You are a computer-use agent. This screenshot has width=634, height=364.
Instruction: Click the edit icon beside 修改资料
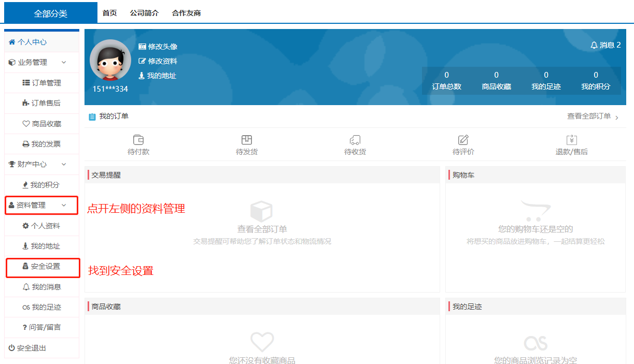(142, 61)
